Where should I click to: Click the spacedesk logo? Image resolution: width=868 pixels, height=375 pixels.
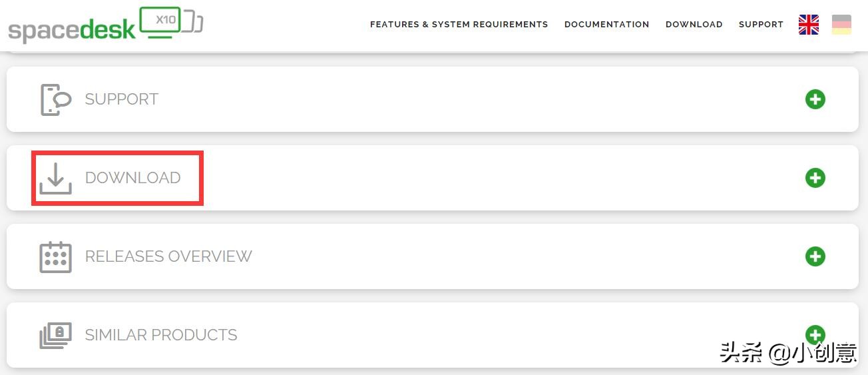(x=72, y=29)
